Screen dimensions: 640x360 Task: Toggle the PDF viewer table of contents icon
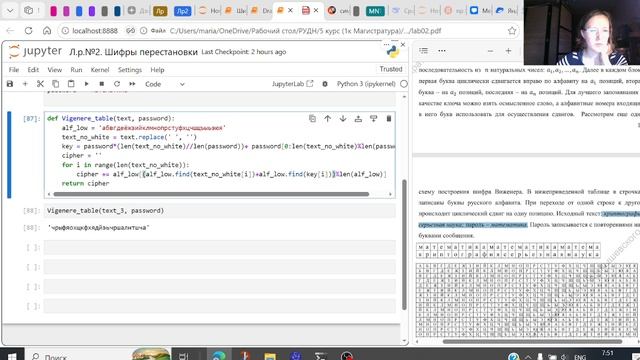424,51
